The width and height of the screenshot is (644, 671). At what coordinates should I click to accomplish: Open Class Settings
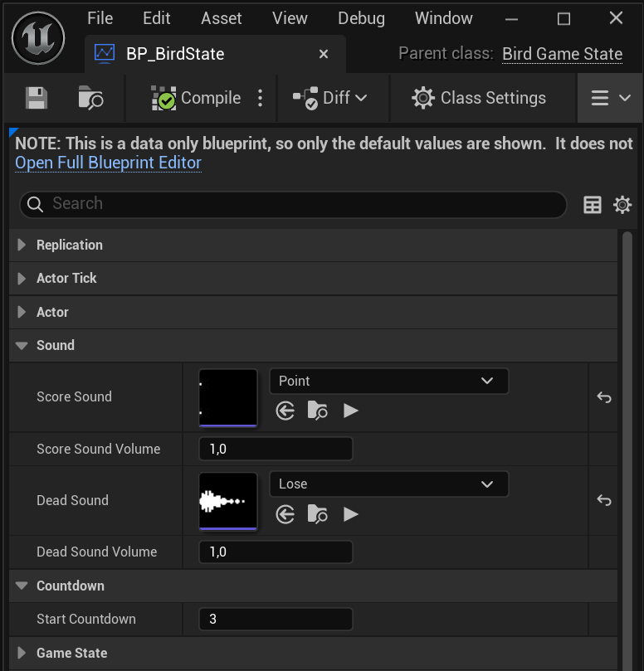[479, 98]
